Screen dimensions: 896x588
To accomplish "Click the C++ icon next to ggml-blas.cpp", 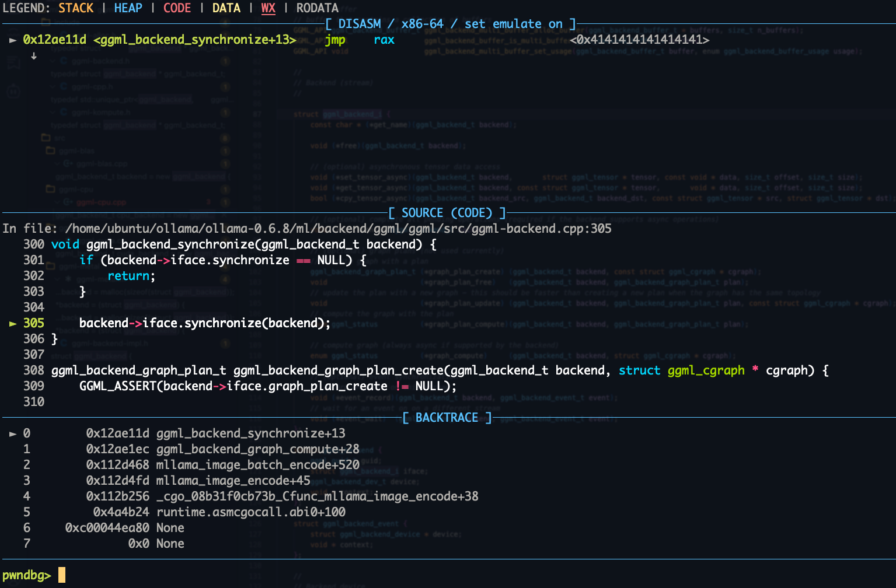I will [67, 164].
